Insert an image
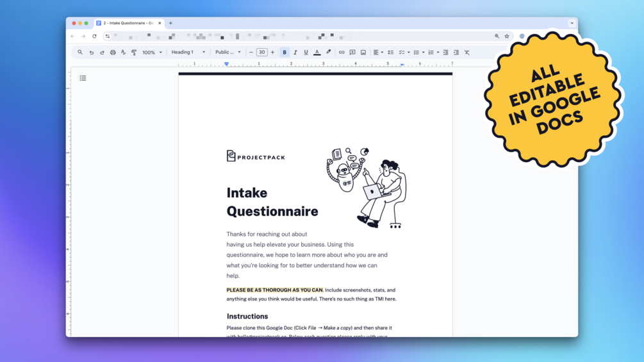The width and height of the screenshot is (644, 362). (363, 52)
